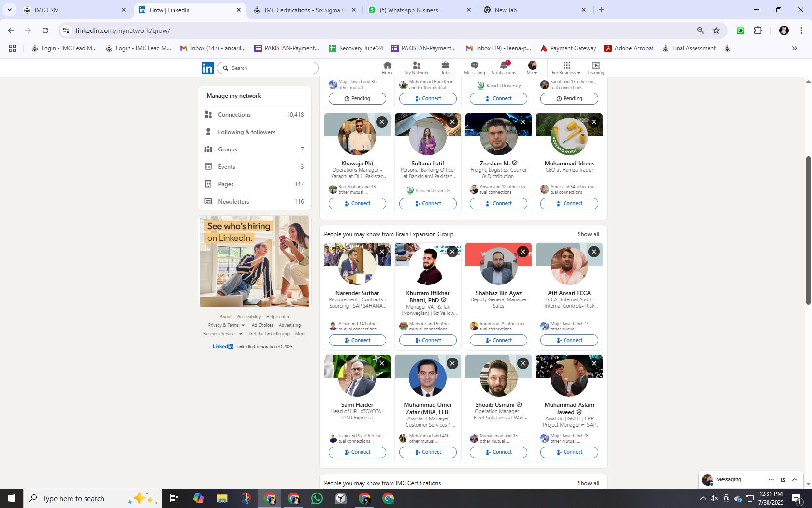The image size is (812, 508).
Task: Dismiss Muhammad Omer Zafar suggestion card
Action: pos(452,363)
